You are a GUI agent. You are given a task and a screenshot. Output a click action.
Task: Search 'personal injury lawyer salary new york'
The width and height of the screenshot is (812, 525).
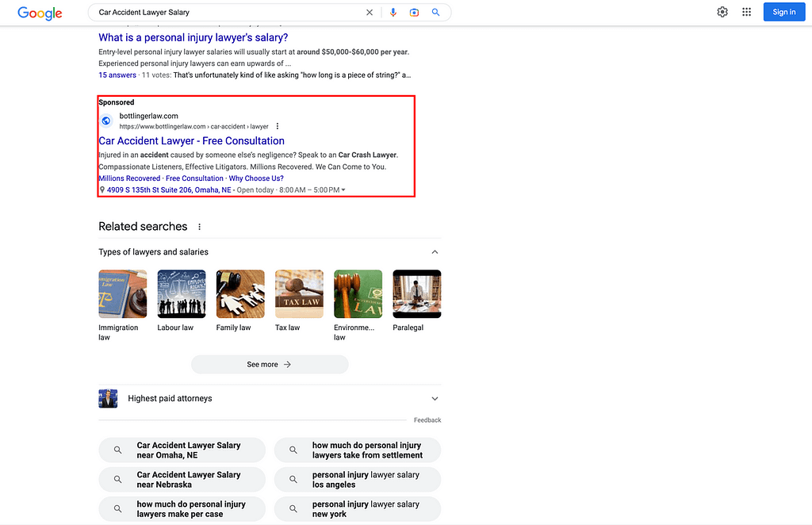pos(358,509)
